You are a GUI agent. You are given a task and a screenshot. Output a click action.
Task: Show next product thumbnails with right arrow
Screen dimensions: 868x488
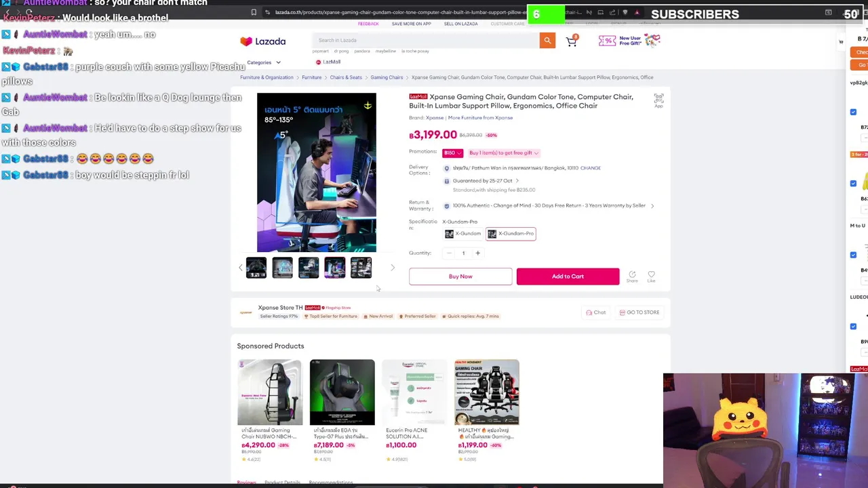(392, 268)
